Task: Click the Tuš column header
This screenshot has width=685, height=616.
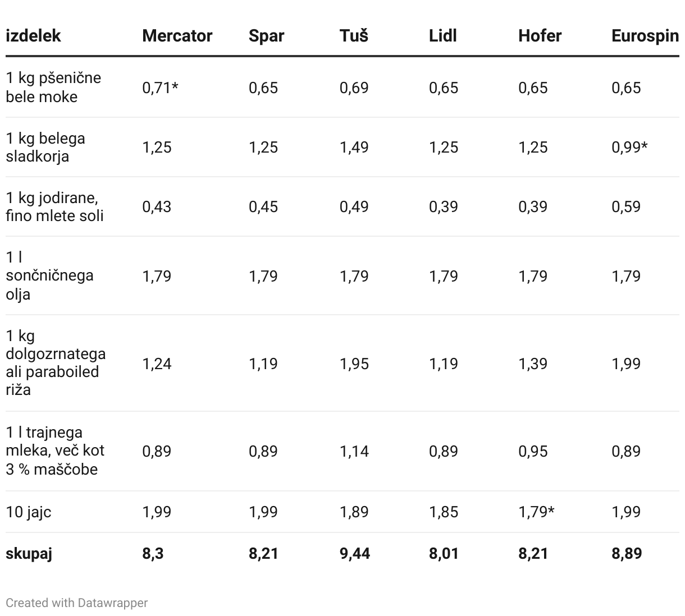Action: (x=354, y=35)
